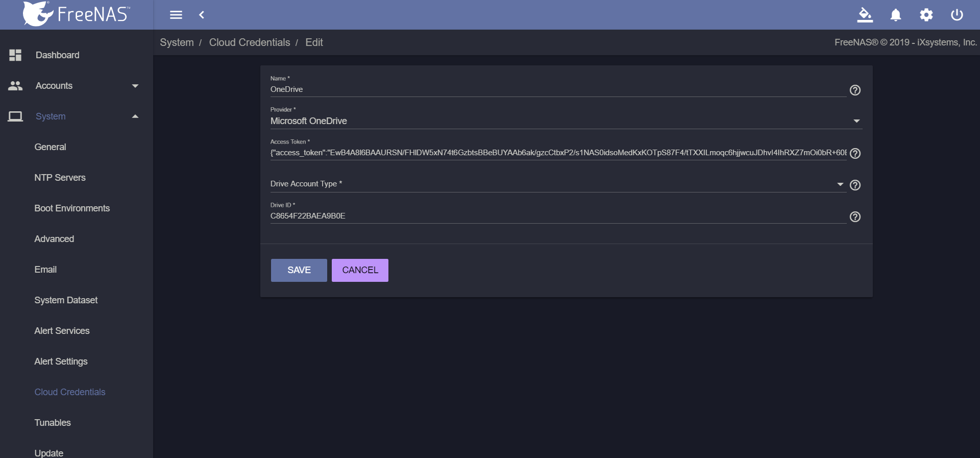Viewport: 980px width, 458px height.
Task: Click the CANCEL button
Action: [360, 270]
